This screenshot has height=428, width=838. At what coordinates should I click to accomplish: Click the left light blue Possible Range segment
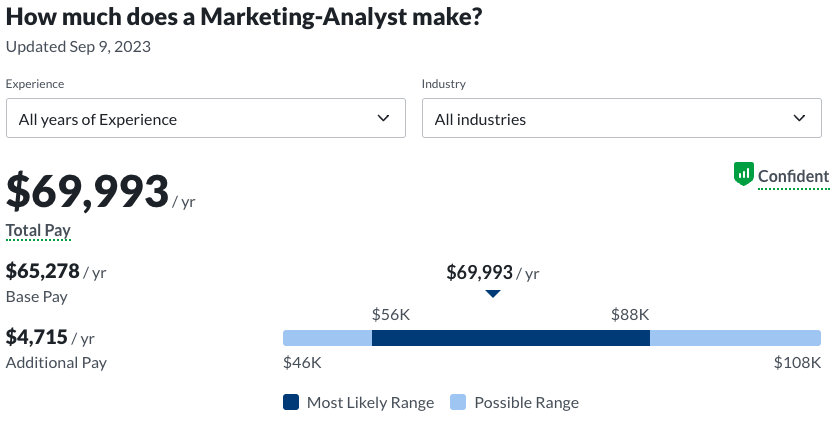coord(327,338)
